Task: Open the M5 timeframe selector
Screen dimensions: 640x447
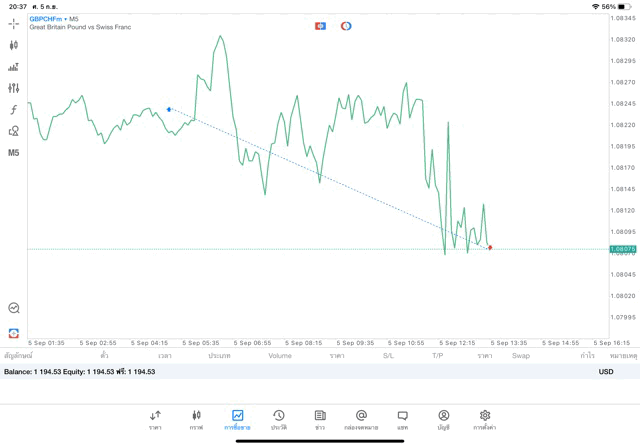Action: tap(13, 153)
